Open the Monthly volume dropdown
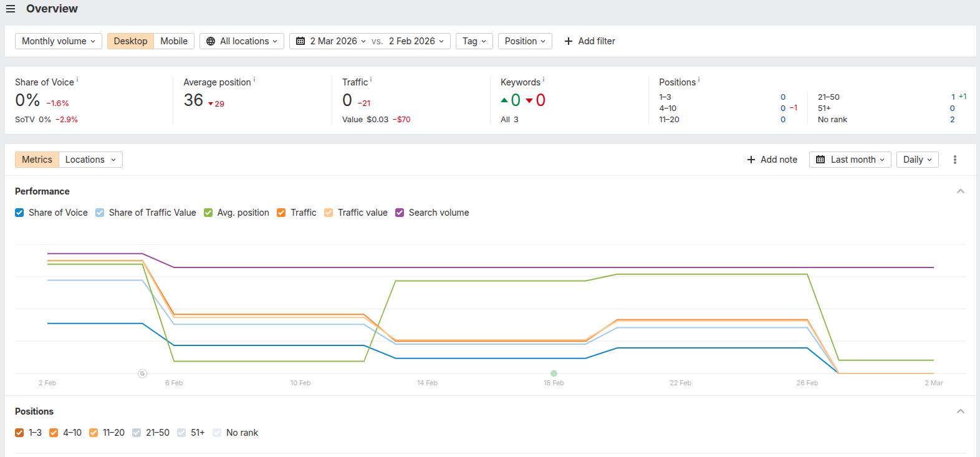 pyautogui.click(x=59, y=41)
